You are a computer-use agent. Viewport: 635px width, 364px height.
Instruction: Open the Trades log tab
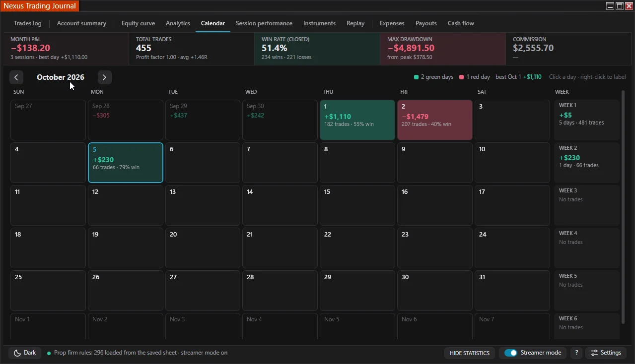tap(28, 23)
